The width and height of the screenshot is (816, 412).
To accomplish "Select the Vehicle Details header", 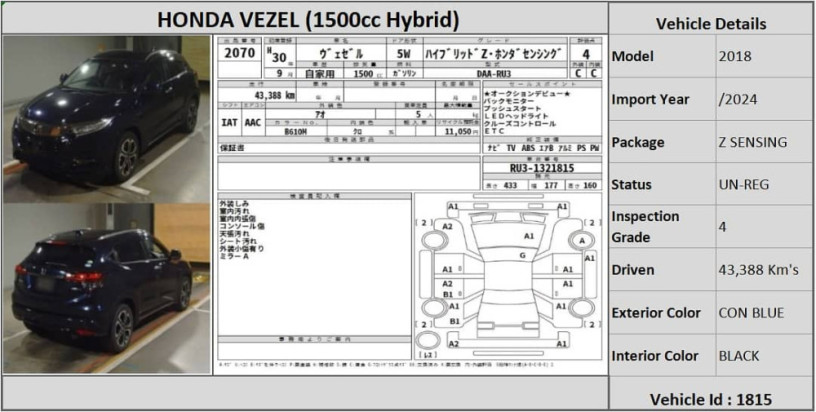I will coord(711,23).
